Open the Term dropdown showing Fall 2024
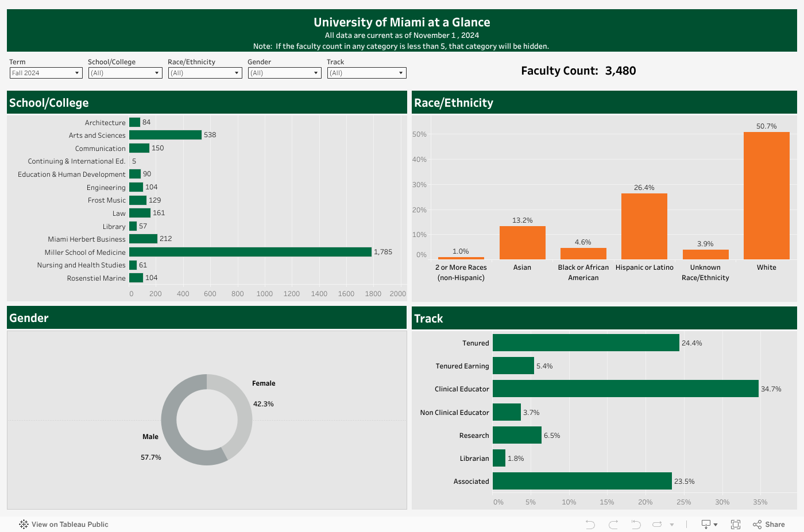 pyautogui.click(x=46, y=73)
